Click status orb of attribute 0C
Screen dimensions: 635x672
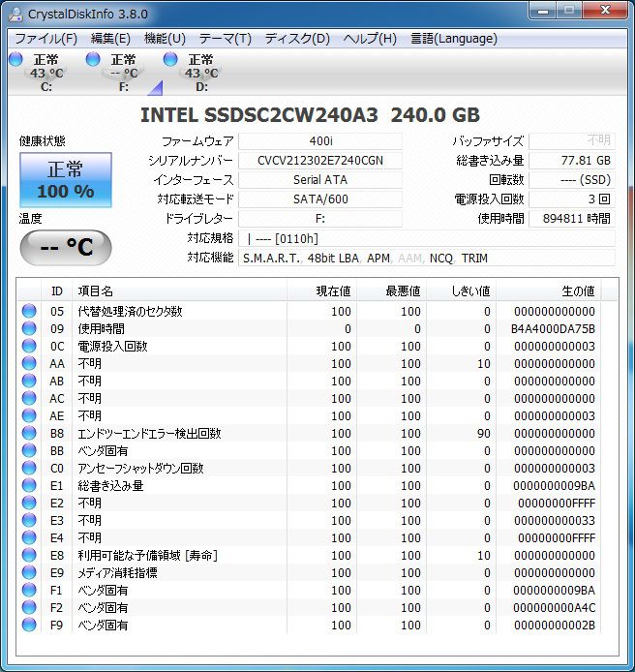pos(29,346)
